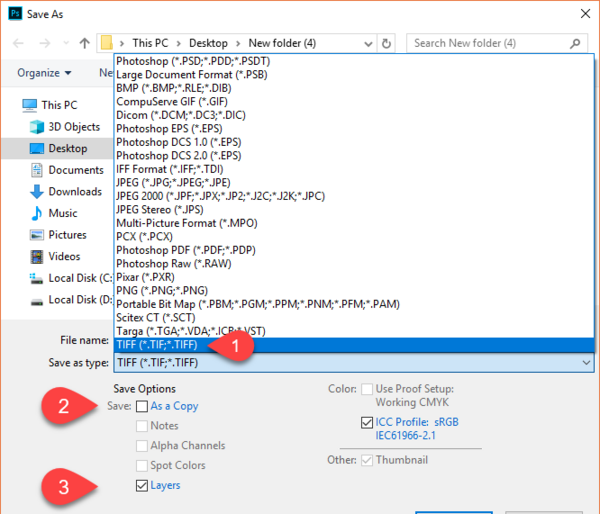
Task: Uncheck the Layers checkbox
Action: pos(142,486)
